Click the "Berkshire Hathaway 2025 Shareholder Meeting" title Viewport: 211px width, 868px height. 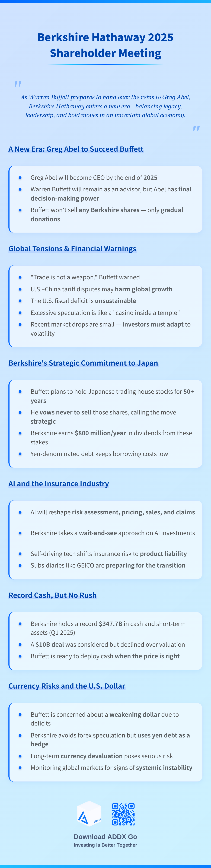105,45
